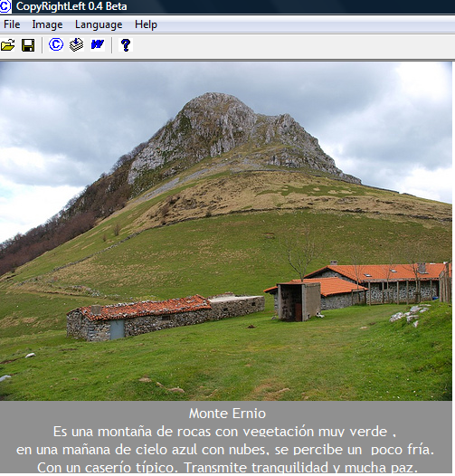Open the Help menu

click(146, 24)
